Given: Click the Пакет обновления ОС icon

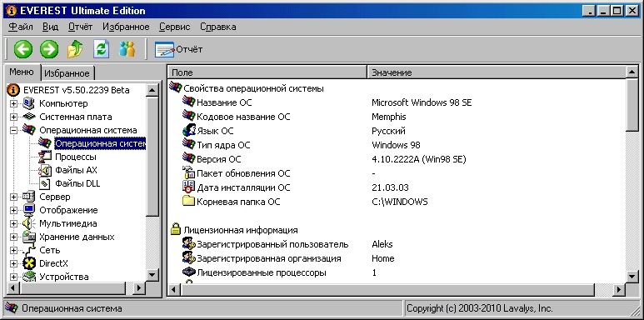Looking at the screenshot, I should pyautogui.click(x=188, y=173).
